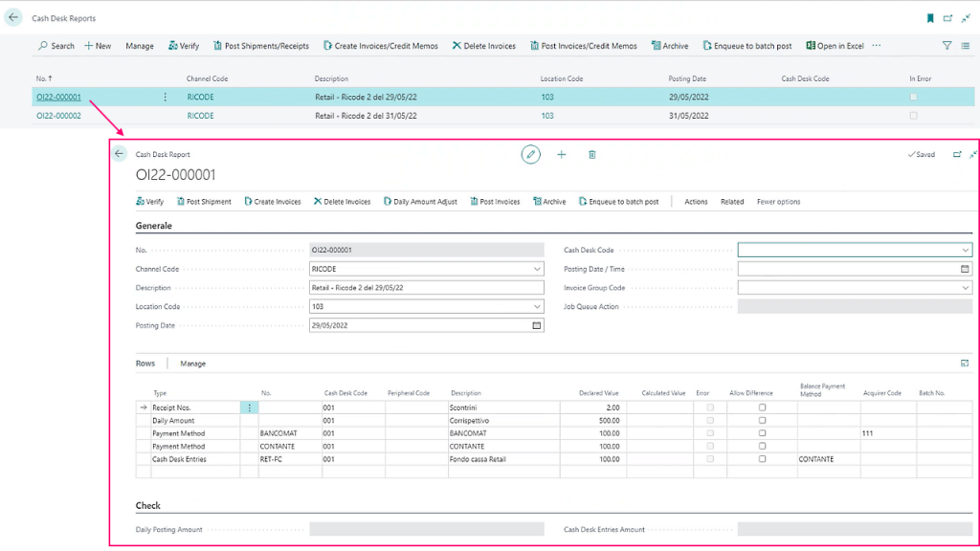
Task: Create a New cash desk report
Action: [x=98, y=46]
